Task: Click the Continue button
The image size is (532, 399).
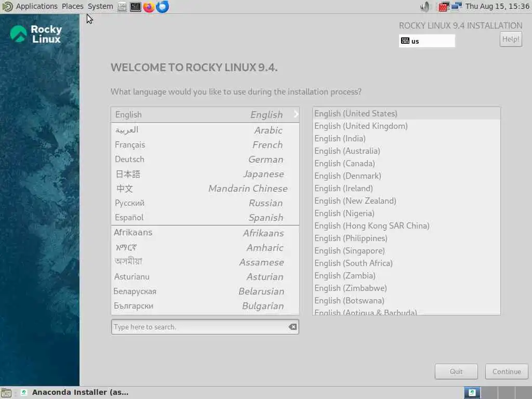Action: (507, 371)
